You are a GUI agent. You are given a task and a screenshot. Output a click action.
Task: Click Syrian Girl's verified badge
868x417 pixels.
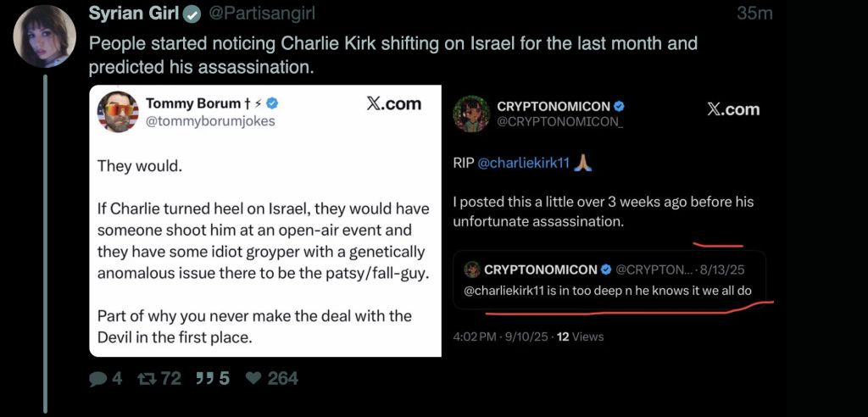193,15
